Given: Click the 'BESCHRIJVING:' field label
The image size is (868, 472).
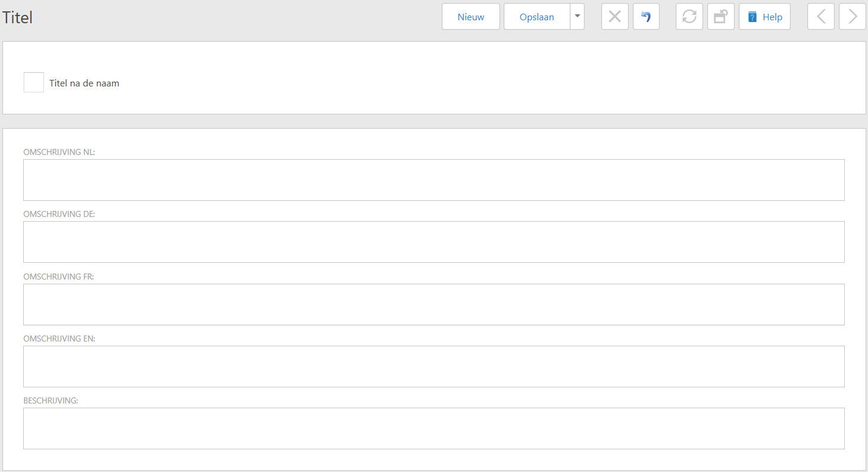Looking at the screenshot, I should click(51, 400).
